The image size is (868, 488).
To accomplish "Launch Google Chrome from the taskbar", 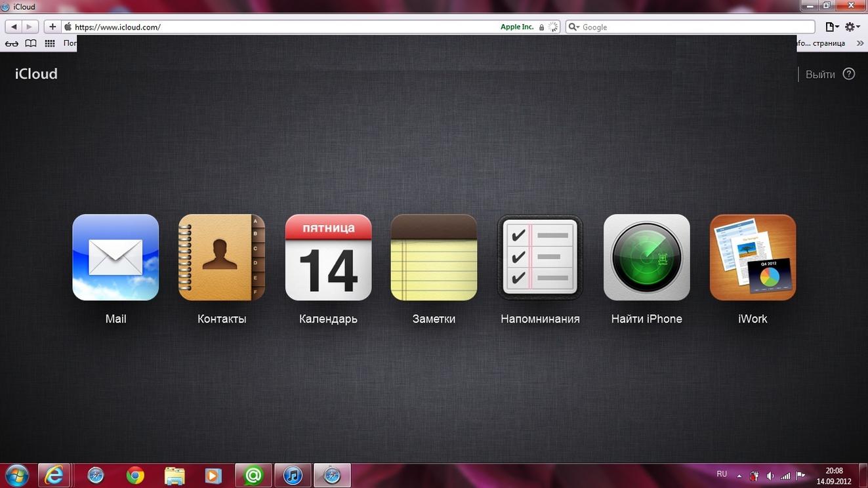I will (135, 476).
